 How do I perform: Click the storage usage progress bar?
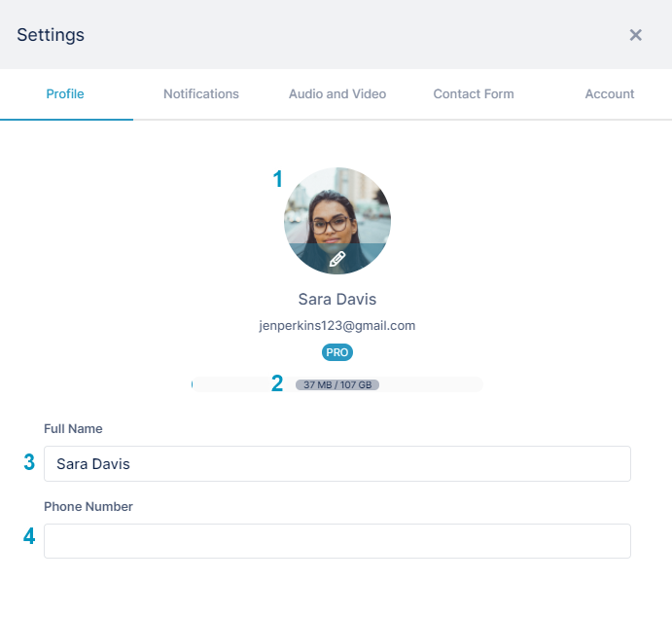click(337, 384)
